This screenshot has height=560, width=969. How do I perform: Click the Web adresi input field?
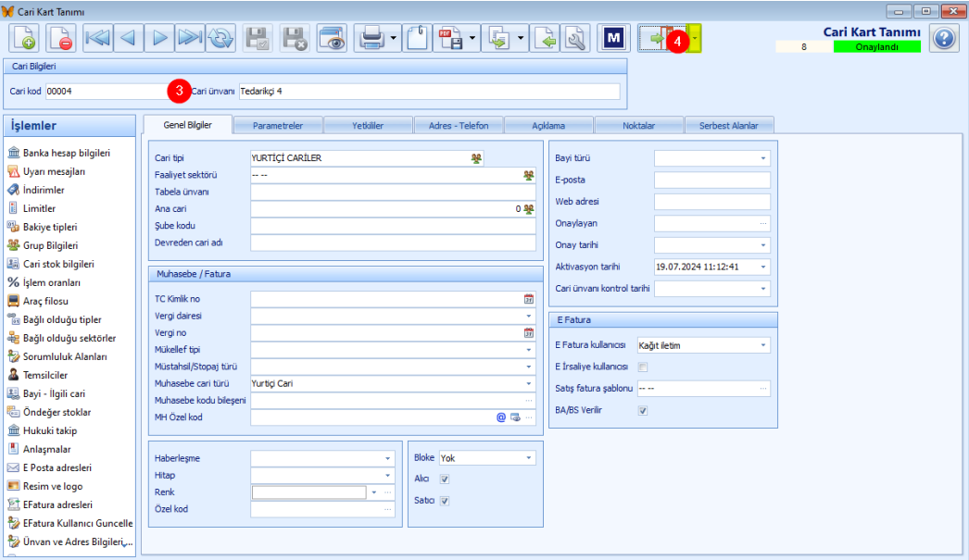(x=711, y=202)
